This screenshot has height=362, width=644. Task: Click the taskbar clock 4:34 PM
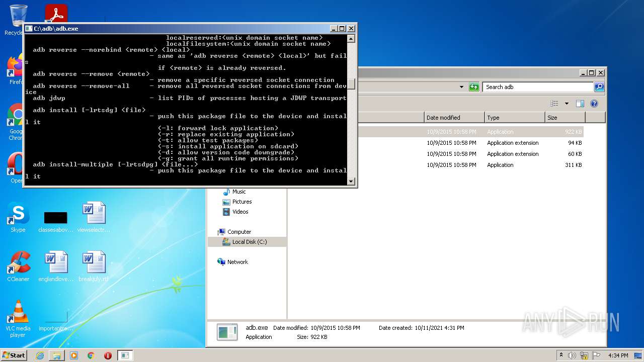coord(618,355)
